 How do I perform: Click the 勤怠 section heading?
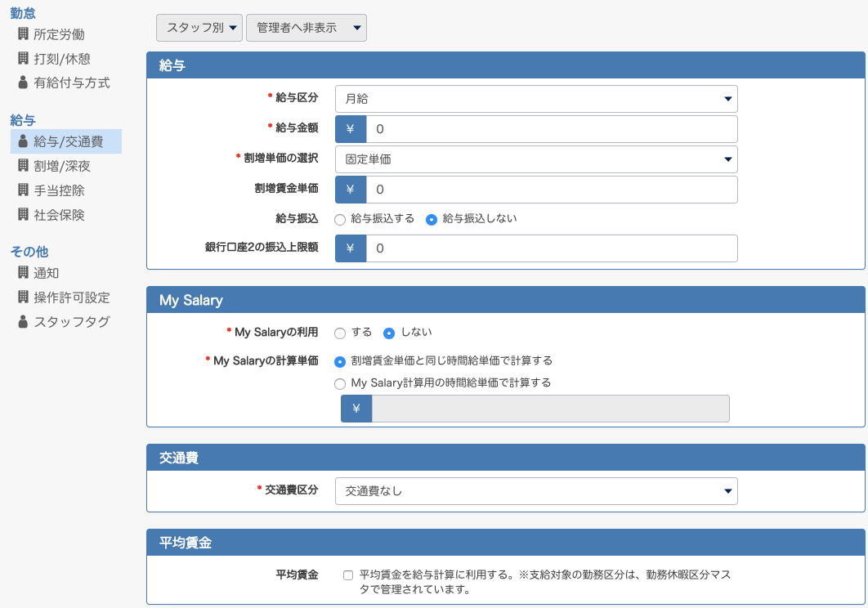(23, 13)
